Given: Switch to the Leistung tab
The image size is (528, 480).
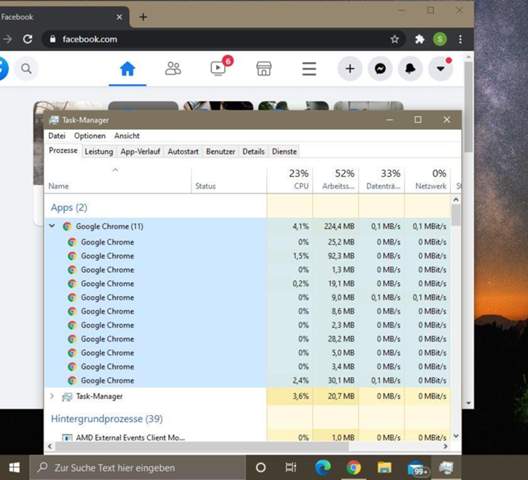Looking at the screenshot, I should (99, 152).
